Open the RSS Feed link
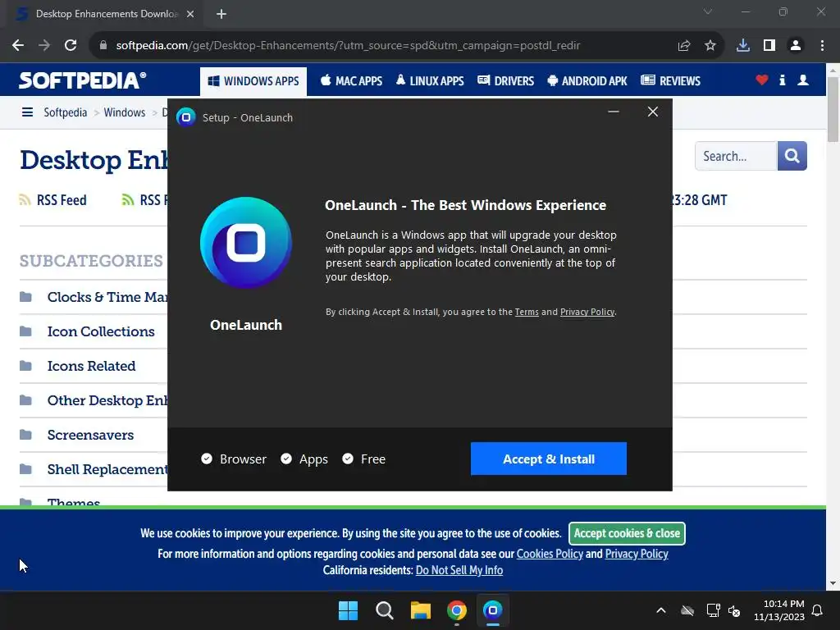This screenshot has width=840, height=630. [61, 200]
